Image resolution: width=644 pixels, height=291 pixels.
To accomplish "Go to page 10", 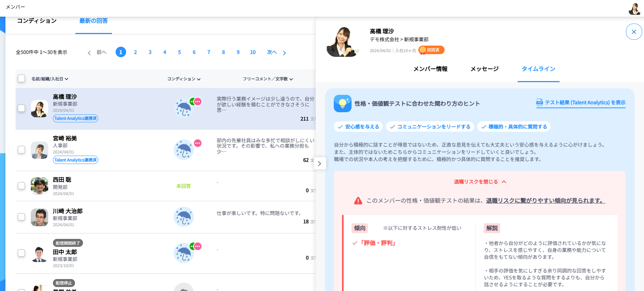I will coord(253,52).
